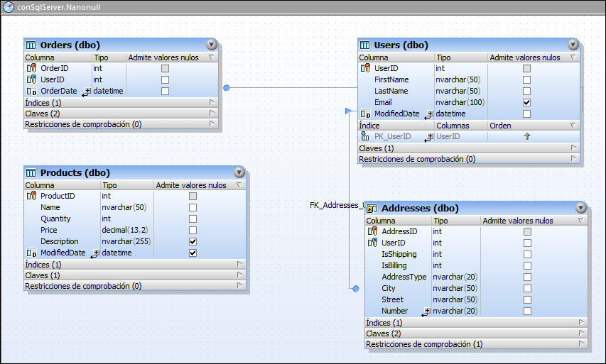This screenshot has width=606, height=364.
Task: Expand Claves (2) section in Orders
Action: pyautogui.click(x=211, y=114)
